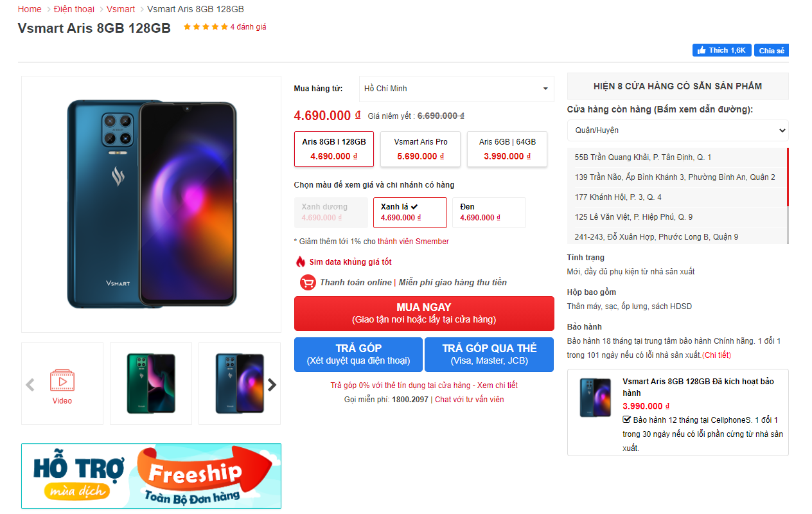Open the Hồ Chí Minh city dropdown

[456, 89]
